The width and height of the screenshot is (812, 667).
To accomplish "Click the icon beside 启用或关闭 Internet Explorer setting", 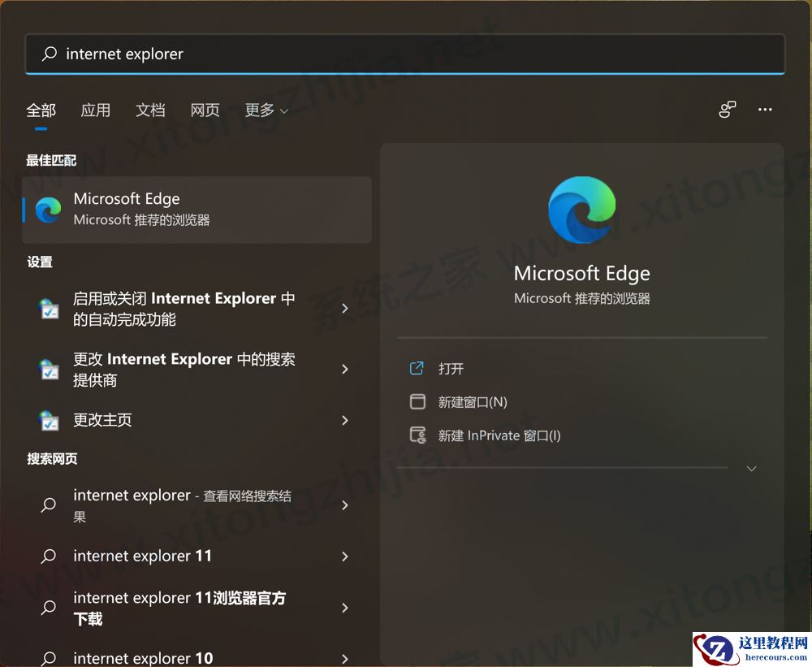I will tap(48, 309).
